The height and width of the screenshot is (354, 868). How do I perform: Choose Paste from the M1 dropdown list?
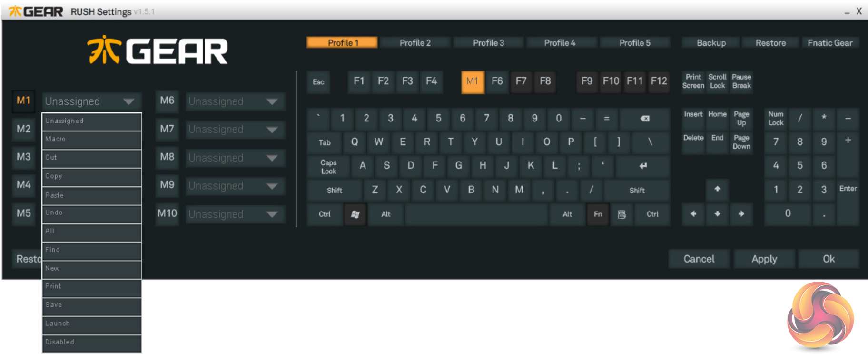pyautogui.click(x=92, y=196)
